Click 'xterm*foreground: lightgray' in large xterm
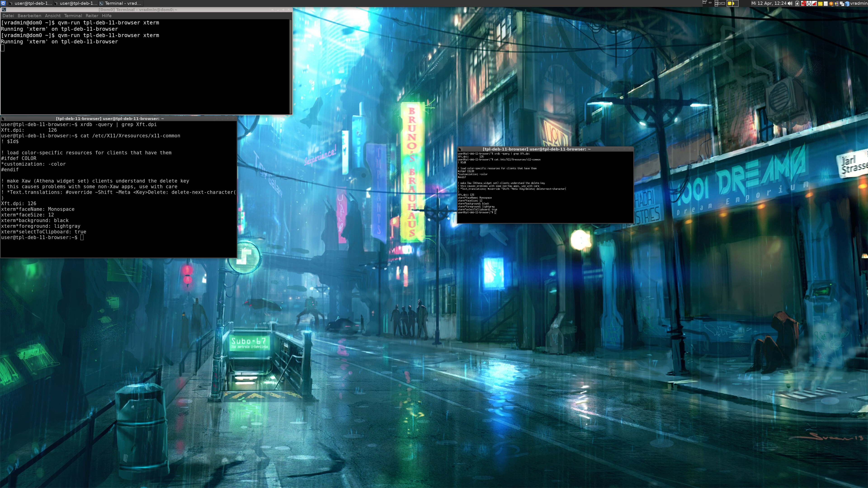The height and width of the screenshot is (488, 868). click(x=41, y=226)
